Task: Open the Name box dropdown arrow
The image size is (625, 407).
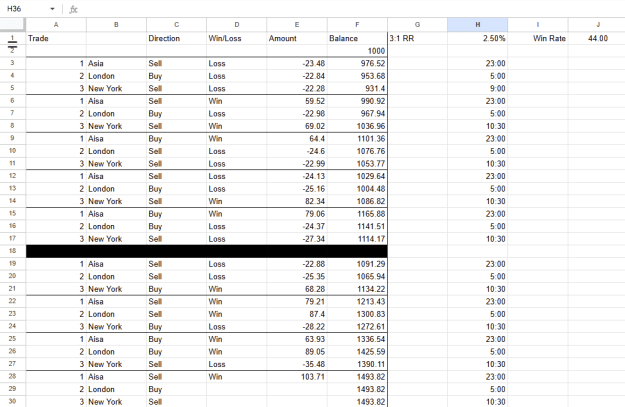Action: tap(52, 9)
